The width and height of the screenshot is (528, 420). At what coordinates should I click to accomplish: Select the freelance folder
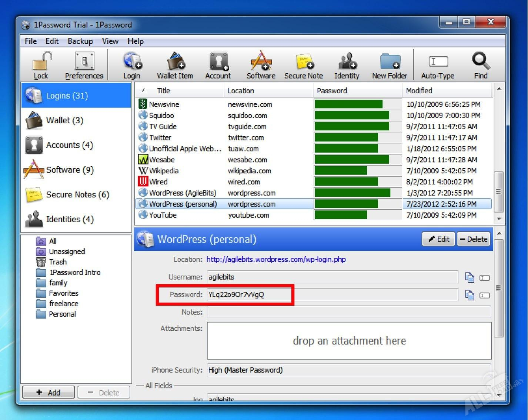pos(64,304)
